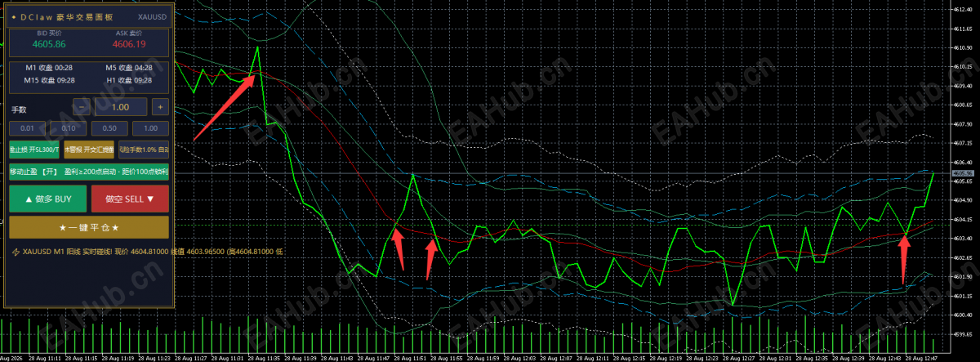The width and height of the screenshot is (980, 362).
Task: Click the red 做空 SELL button
Action: pyautogui.click(x=130, y=199)
